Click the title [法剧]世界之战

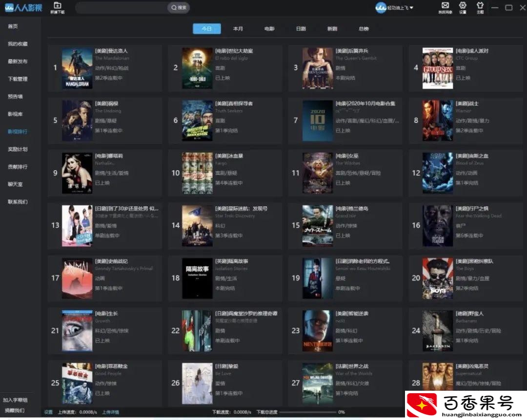pyautogui.click(x=352, y=366)
